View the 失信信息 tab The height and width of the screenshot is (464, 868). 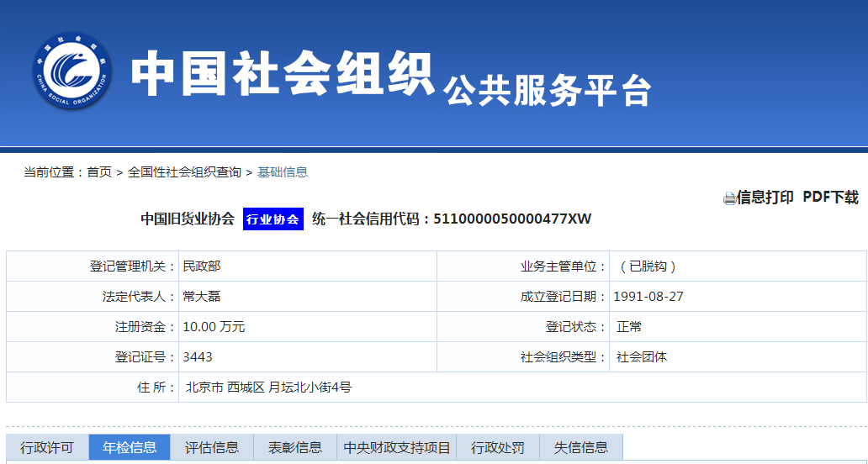(x=581, y=447)
